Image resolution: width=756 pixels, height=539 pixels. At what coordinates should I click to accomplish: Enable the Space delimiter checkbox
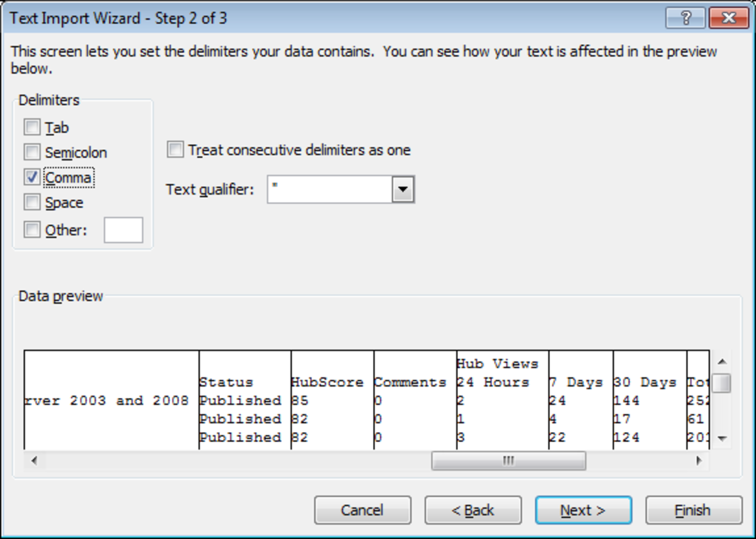point(31,202)
